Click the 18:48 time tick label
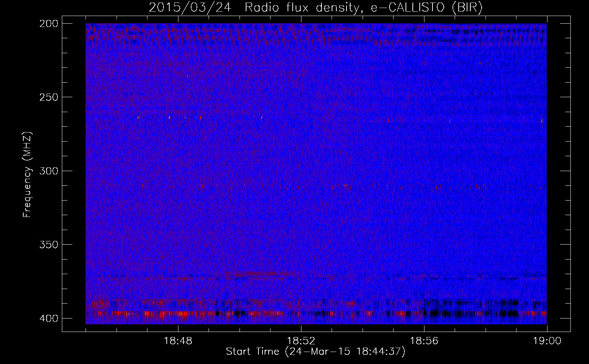 (178, 341)
